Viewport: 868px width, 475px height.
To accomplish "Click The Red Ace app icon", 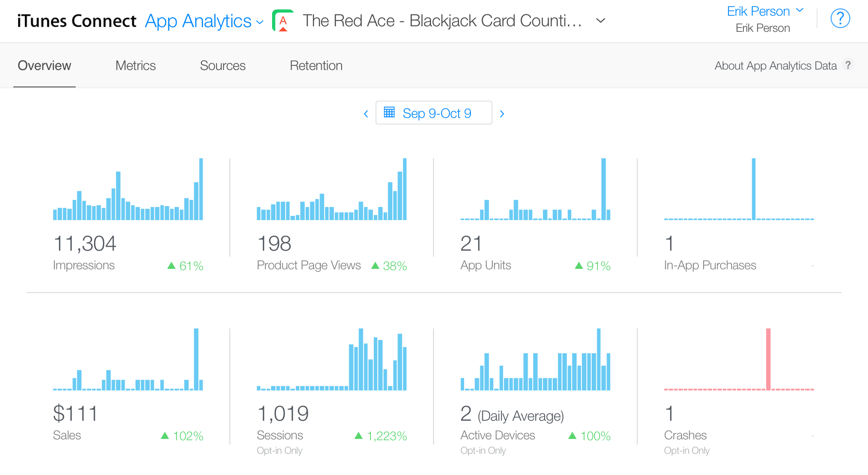I will pyautogui.click(x=283, y=21).
